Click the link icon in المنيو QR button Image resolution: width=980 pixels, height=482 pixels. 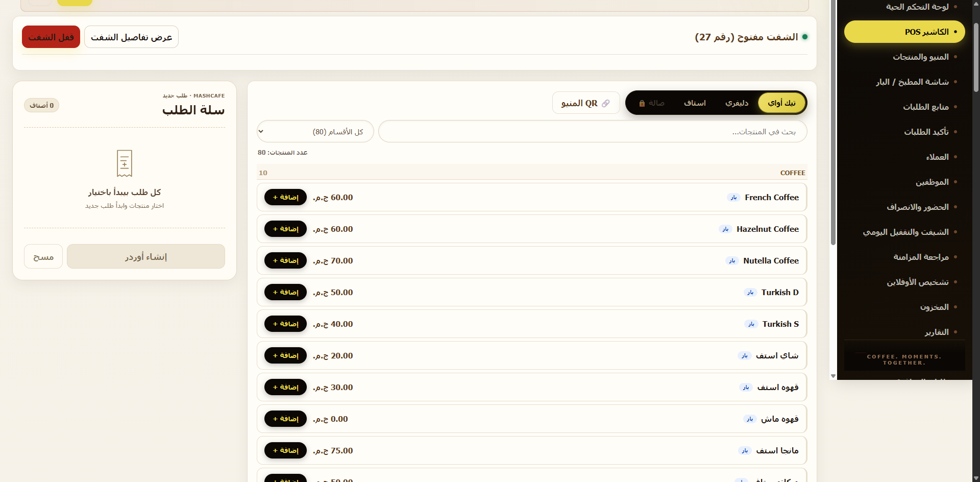pyautogui.click(x=605, y=103)
